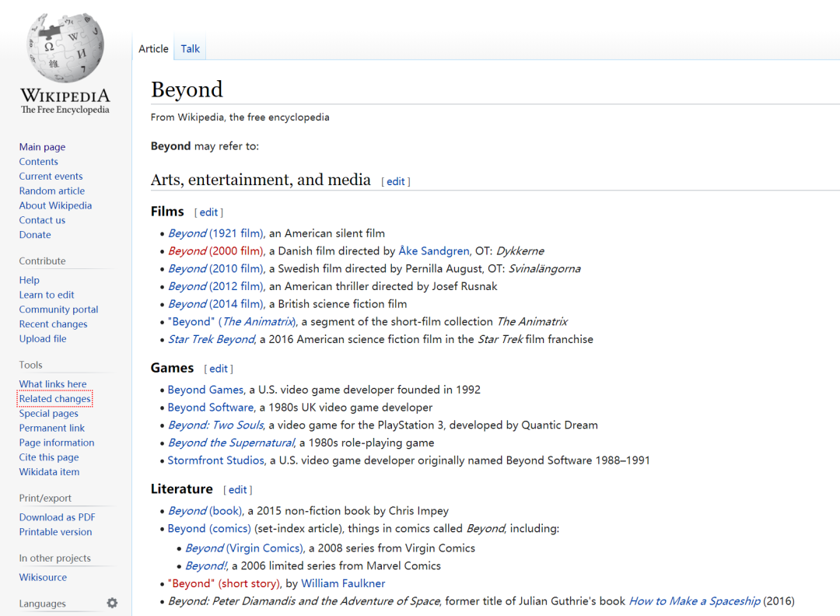Select the Article tab
This screenshot has width=840, height=616.
[153, 49]
